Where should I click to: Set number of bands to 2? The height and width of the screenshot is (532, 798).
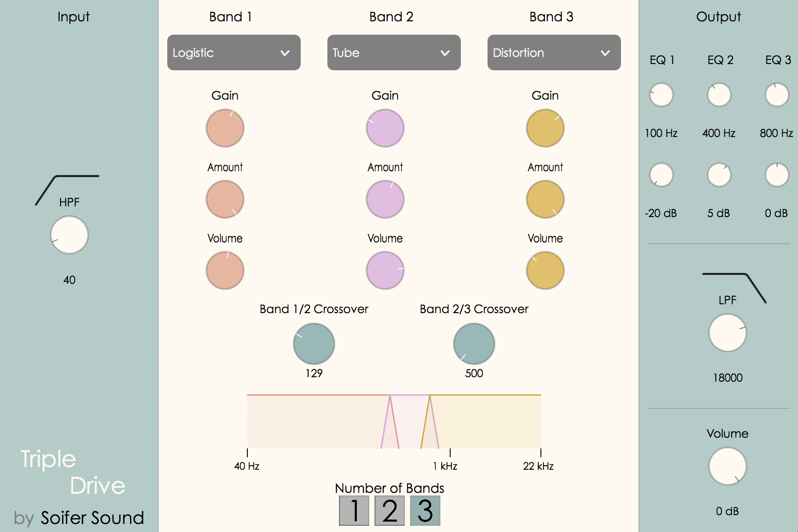point(390,511)
